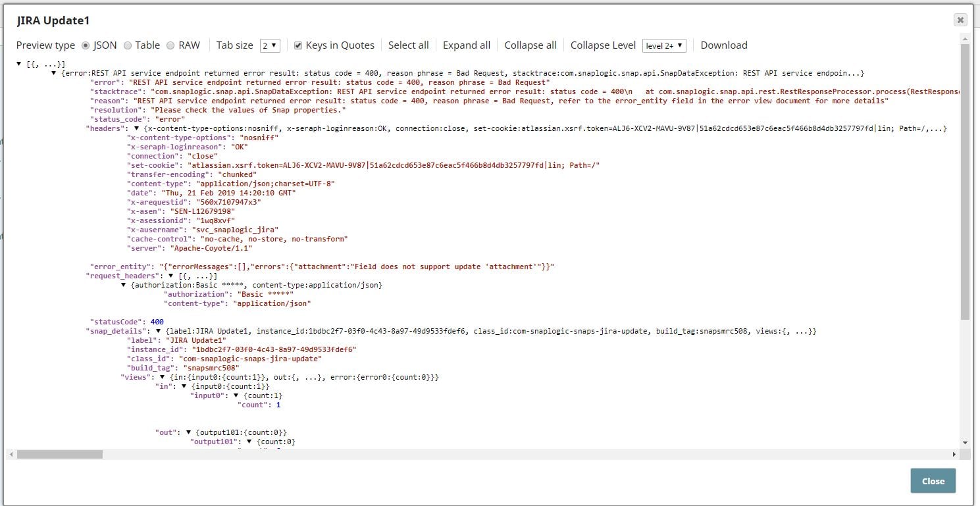The width and height of the screenshot is (980, 506).
Task: Collapse the "request_headers" node
Action: tap(171, 276)
